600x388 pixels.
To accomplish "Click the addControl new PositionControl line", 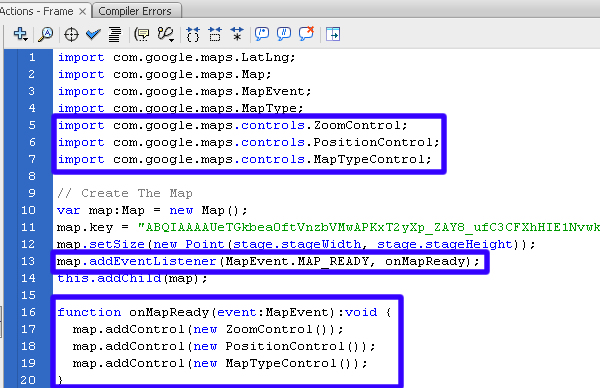I will [x=224, y=346].
